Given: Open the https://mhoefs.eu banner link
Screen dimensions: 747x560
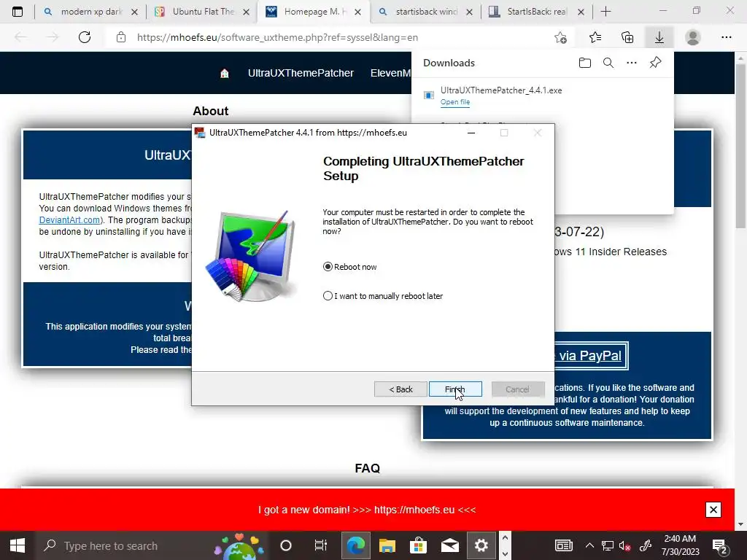Looking at the screenshot, I should coord(414,510).
